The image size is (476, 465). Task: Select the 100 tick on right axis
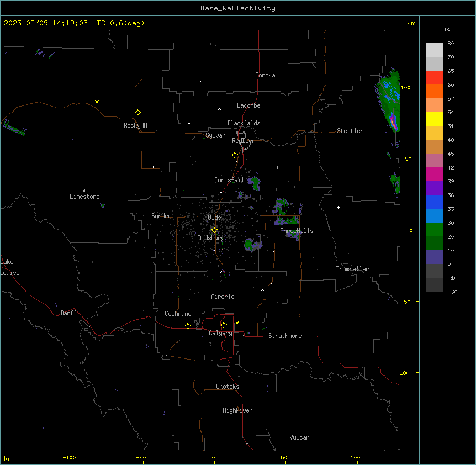pos(405,87)
